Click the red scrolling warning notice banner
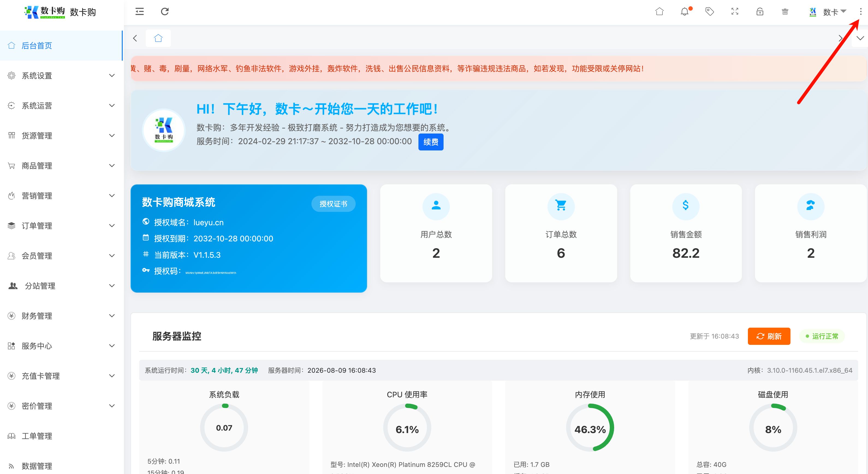Viewport: 868px width, 474px height. click(498, 69)
